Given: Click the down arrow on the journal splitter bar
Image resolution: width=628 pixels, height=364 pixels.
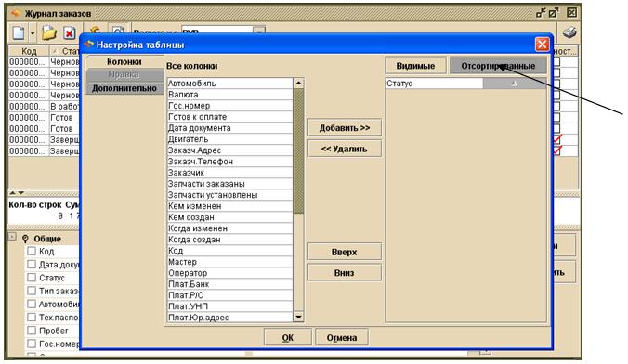Looking at the screenshot, I should 20,193.
